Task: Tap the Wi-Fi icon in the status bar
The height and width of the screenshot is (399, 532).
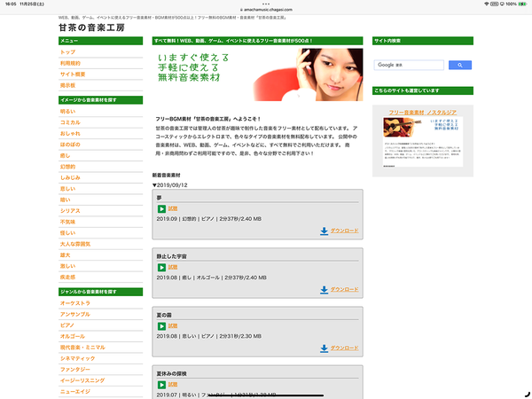Action: pos(487,4)
